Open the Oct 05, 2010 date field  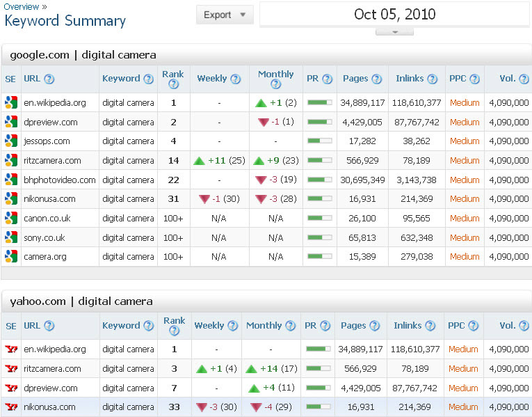point(394,15)
